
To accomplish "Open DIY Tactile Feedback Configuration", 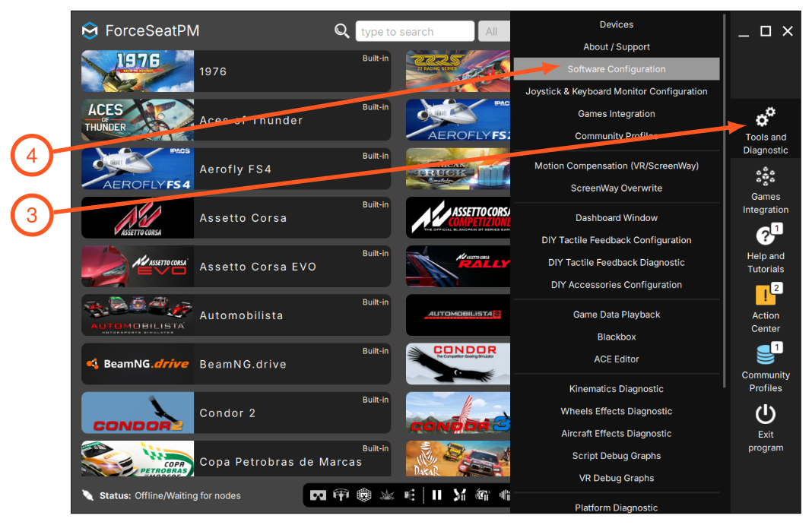I will (x=617, y=240).
